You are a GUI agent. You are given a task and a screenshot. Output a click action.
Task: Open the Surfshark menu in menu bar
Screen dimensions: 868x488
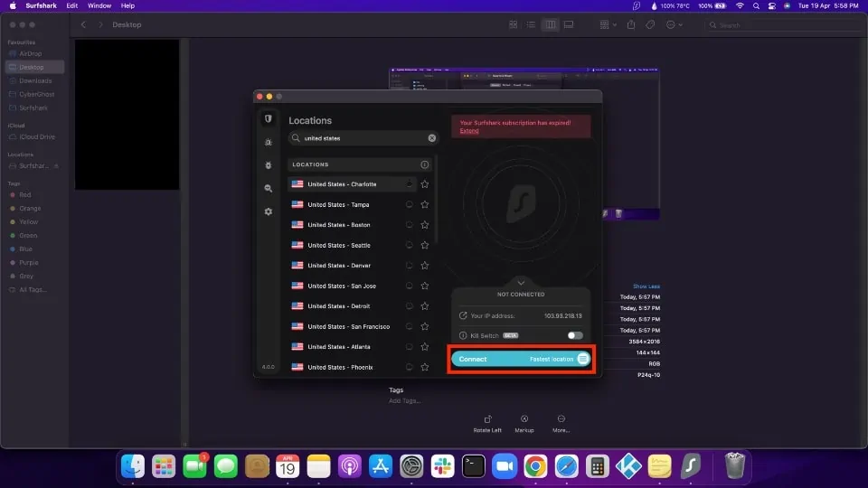click(41, 5)
